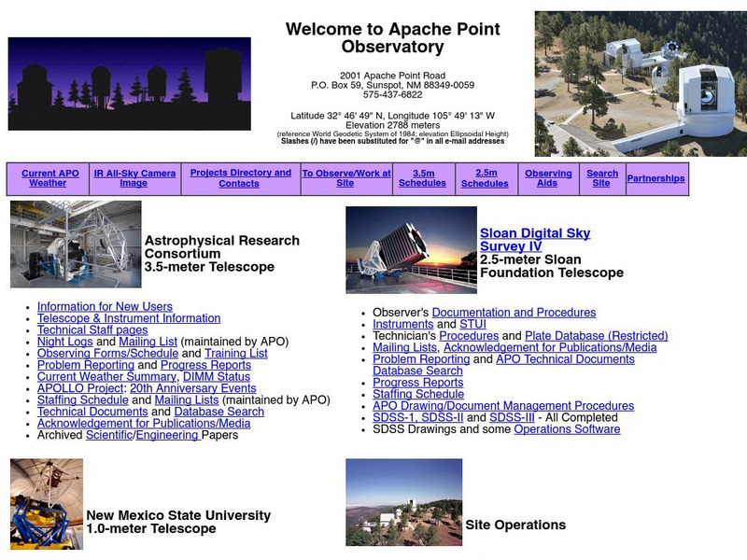747x560 pixels.
Task: Open Plate Database (Restricted) link
Action: (597, 336)
